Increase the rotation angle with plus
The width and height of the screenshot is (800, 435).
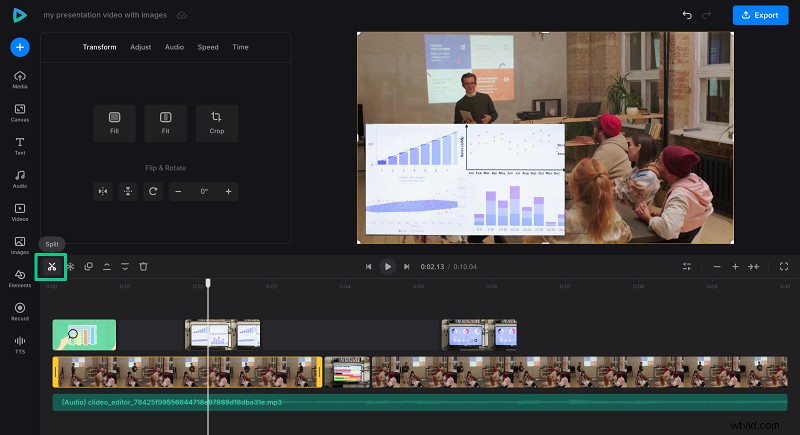pos(228,191)
